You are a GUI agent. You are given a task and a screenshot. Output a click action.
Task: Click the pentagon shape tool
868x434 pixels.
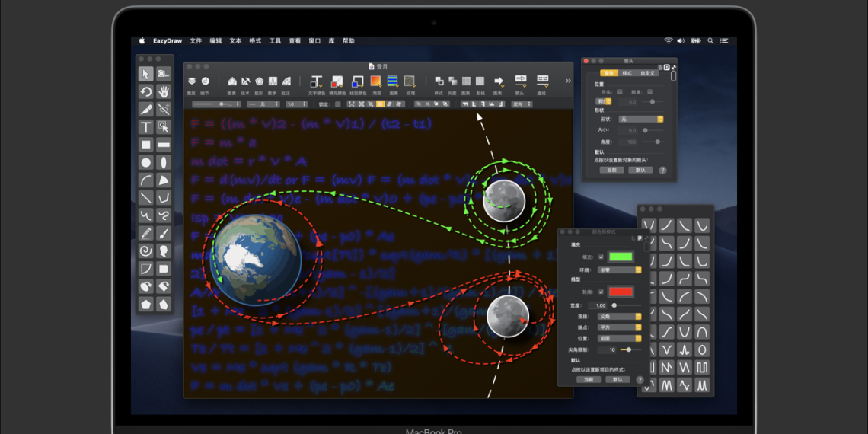(x=145, y=304)
